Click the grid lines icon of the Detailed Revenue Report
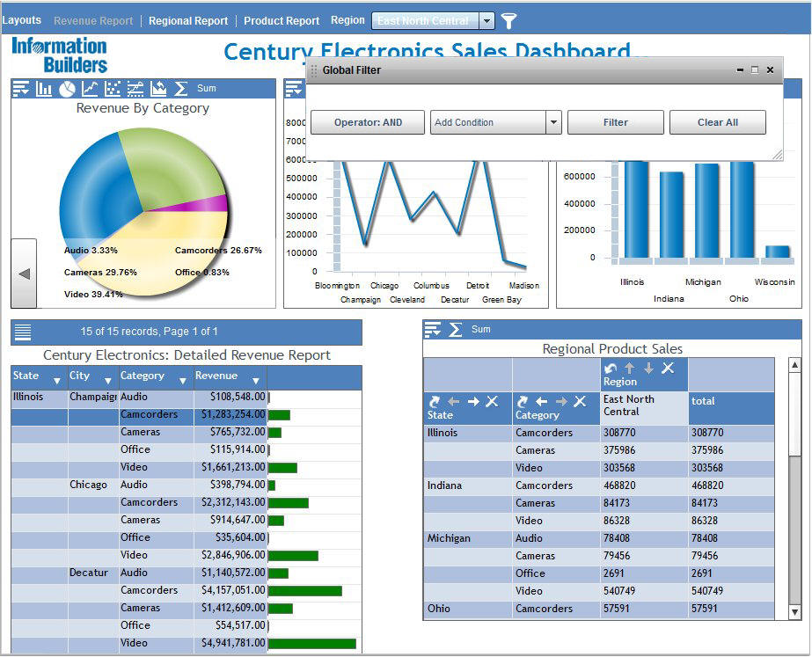Screen dimensions: 812x657 (23, 332)
